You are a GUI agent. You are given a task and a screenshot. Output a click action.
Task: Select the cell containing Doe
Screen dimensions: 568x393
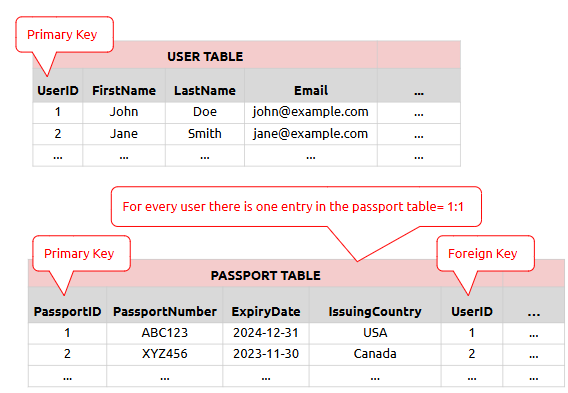pyautogui.click(x=205, y=113)
